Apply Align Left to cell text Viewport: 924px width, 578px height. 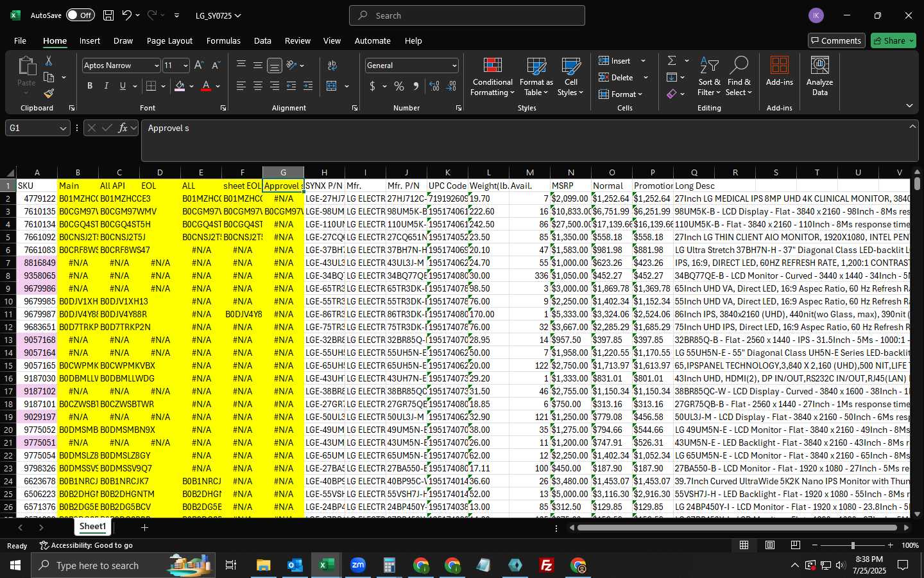click(x=241, y=86)
